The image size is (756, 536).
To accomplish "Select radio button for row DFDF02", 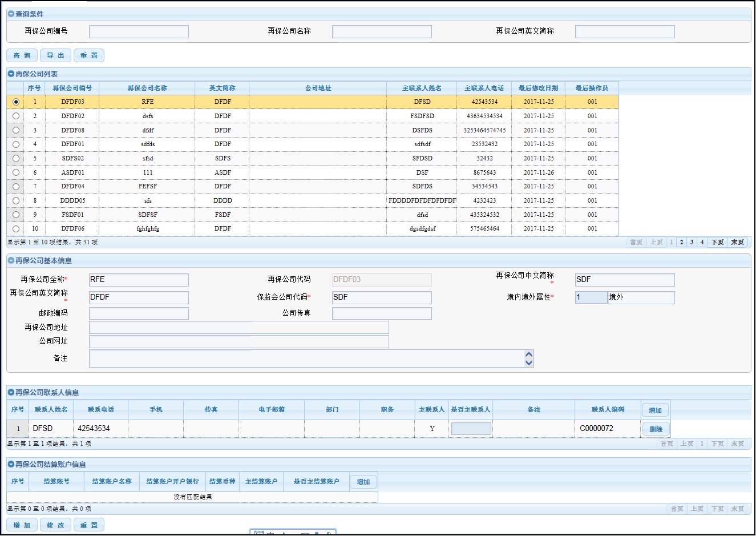I will click(16, 116).
